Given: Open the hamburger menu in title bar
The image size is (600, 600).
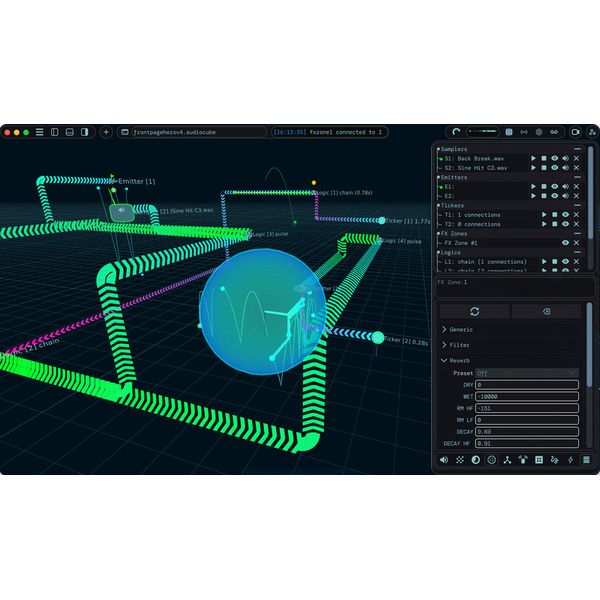Looking at the screenshot, I should (39, 132).
